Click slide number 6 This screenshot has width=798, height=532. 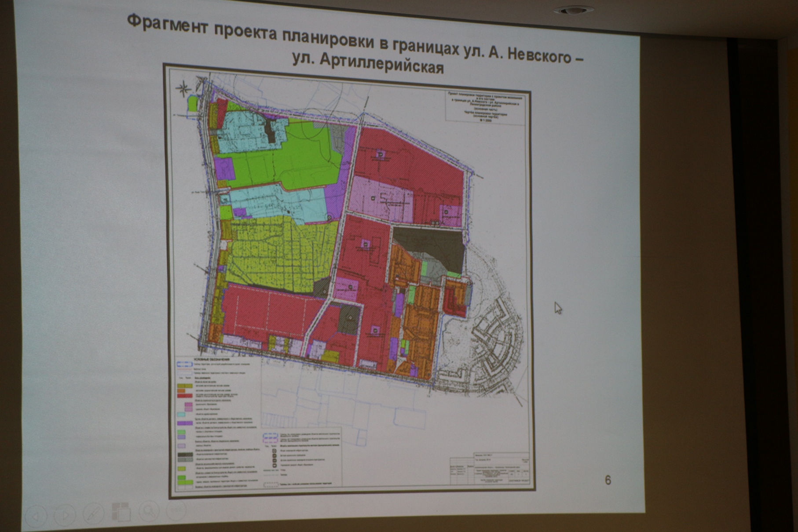tap(608, 480)
